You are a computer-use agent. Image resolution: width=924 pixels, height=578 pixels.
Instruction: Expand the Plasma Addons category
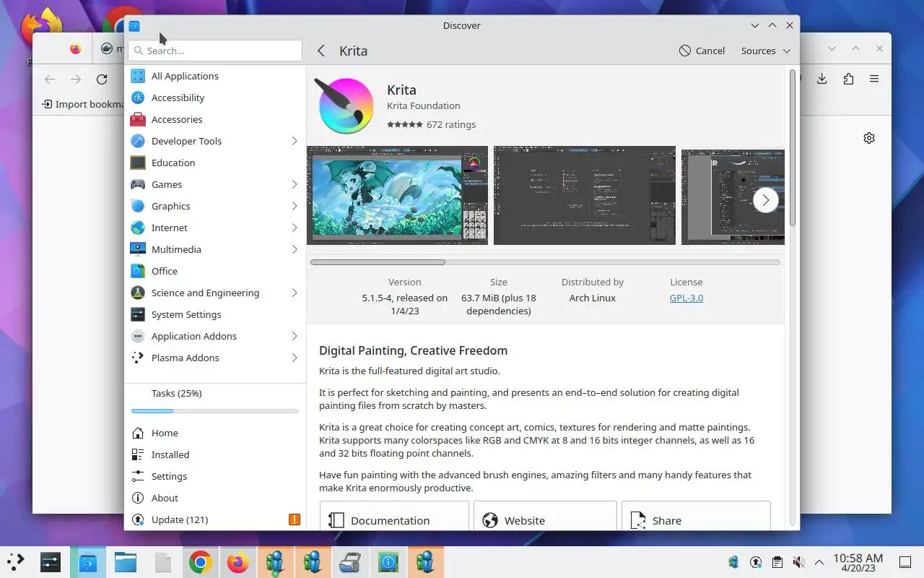pyautogui.click(x=295, y=358)
